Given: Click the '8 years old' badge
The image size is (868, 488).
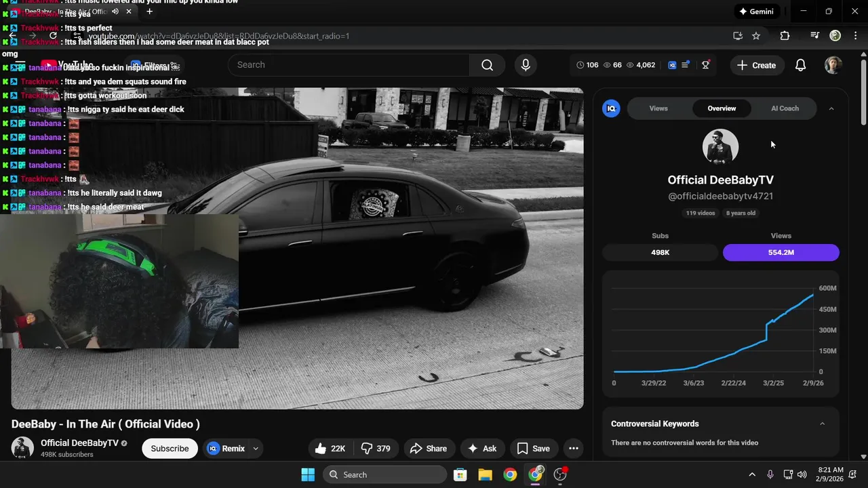Looking at the screenshot, I should point(741,213).
